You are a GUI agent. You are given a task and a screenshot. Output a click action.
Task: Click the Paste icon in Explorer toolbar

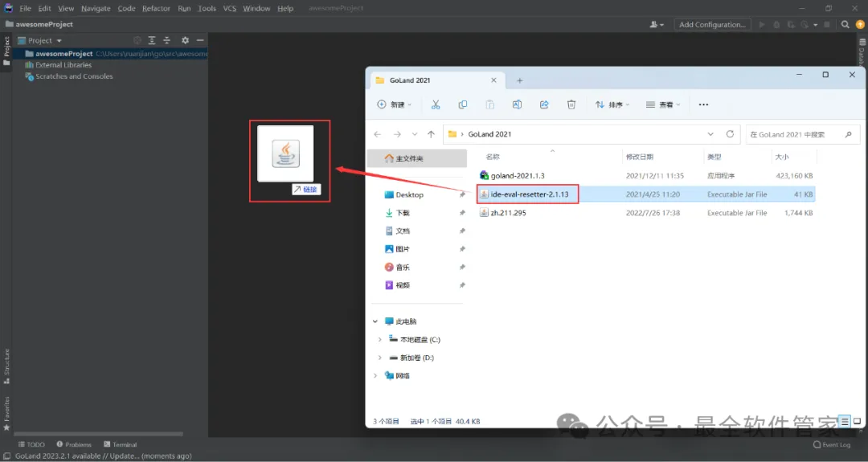coord(490,104)
